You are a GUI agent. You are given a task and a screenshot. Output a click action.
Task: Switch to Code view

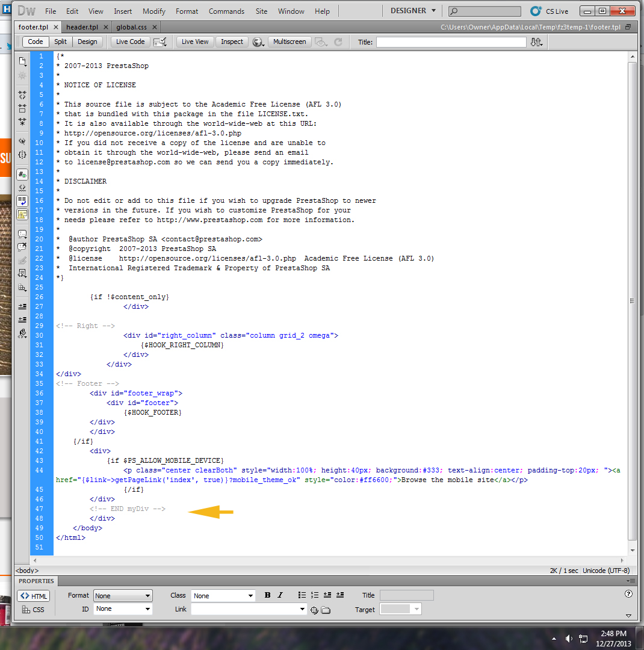[x=36, y=42]
